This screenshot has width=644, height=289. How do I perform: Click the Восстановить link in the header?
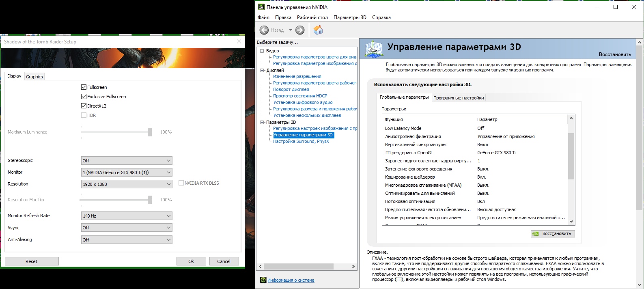pos(615,54)
